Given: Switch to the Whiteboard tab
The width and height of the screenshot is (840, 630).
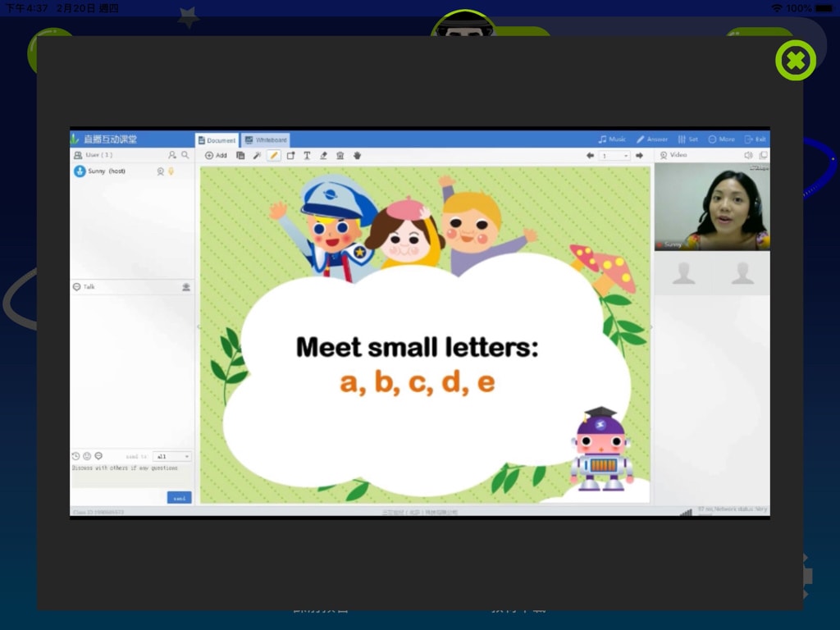Looking at the screenshot, I should 266,140.
